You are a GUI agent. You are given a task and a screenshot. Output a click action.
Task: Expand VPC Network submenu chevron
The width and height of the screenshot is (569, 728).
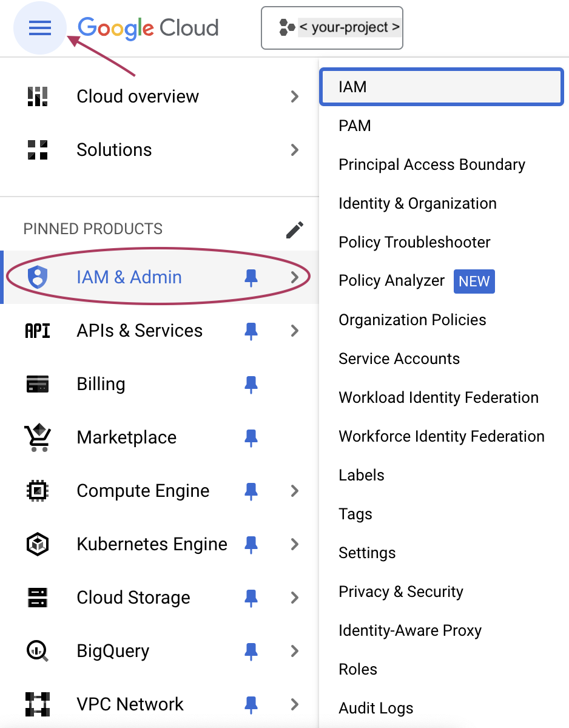pos(295,704)
